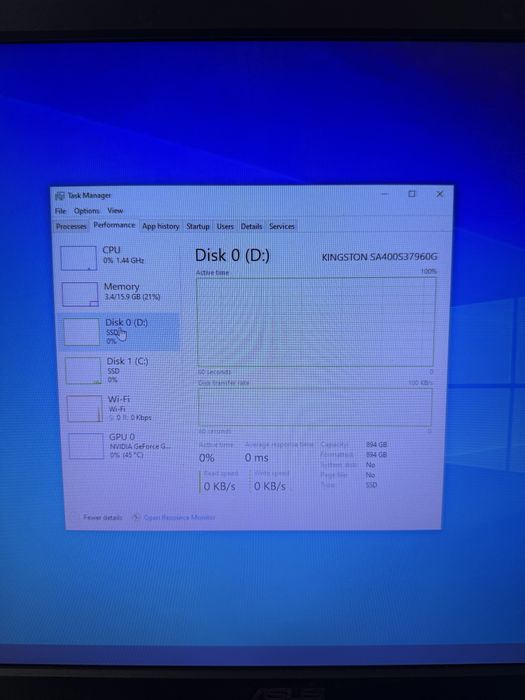This screenshot has width=525, height=700.
Task: Click the write speed 0 KB/s value
Action: point(270,486)
